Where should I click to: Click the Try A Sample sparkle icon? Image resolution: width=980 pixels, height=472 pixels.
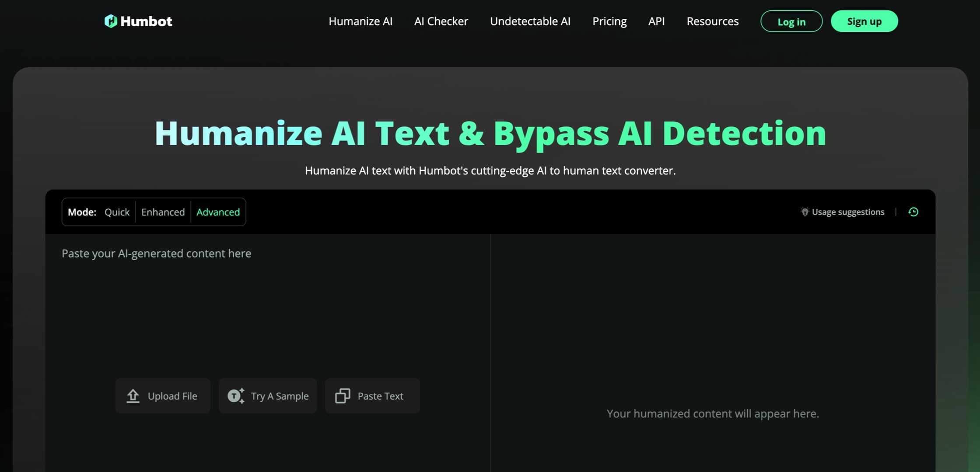click(236, 396)
